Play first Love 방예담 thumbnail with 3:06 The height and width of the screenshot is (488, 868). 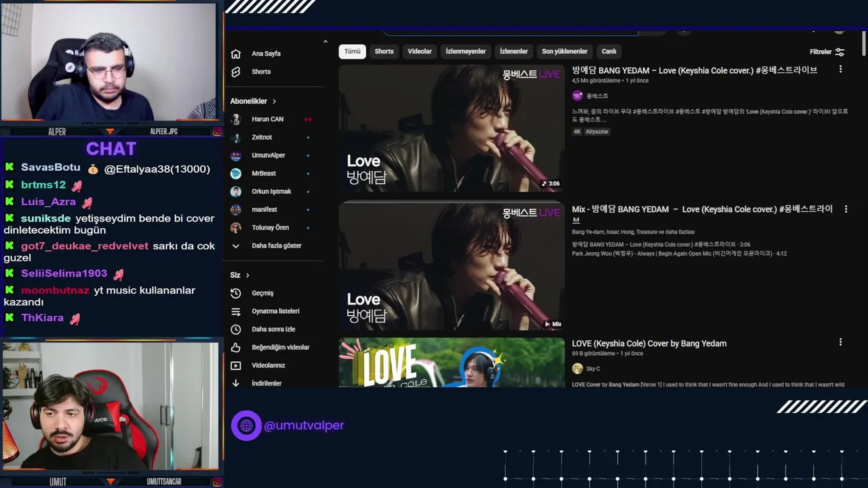click(452, 128)
